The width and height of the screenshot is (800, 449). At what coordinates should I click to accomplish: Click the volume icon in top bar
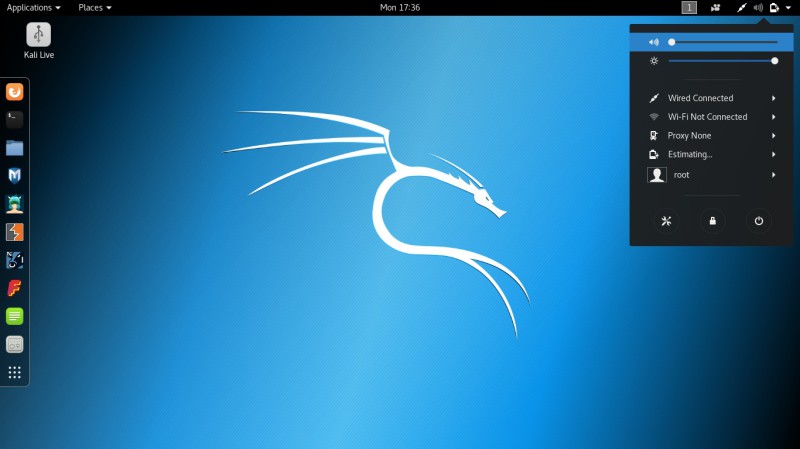(758, 7)
